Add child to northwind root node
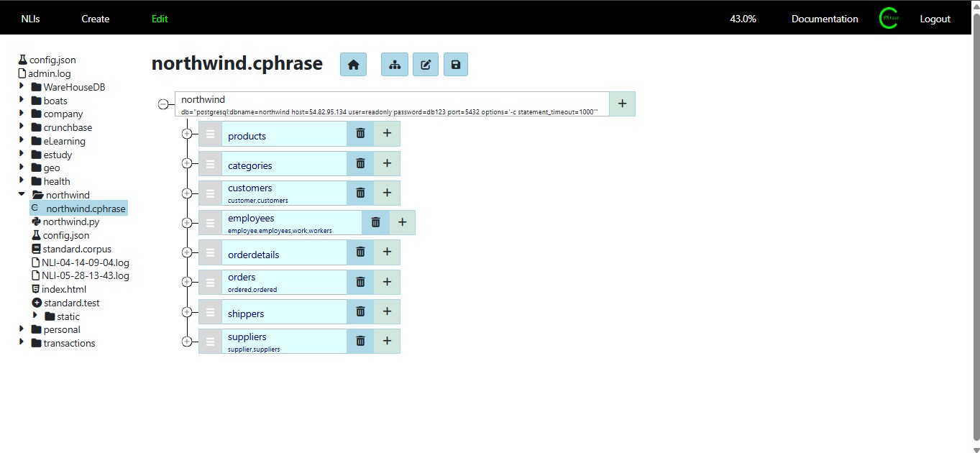This screenshot has height=453, width=980. click(x=622, y=104)
